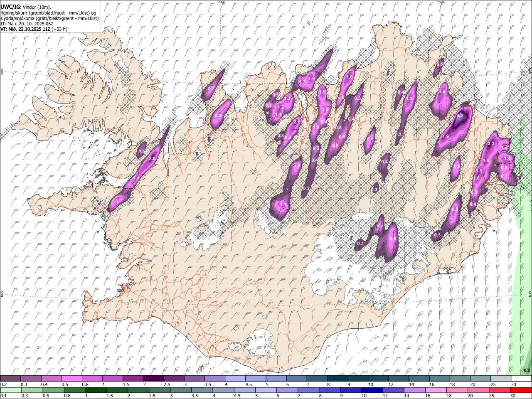Click the '4.2' snowfall value on map
The width and height of the screenshot is (532, 399).
[460, 116]
